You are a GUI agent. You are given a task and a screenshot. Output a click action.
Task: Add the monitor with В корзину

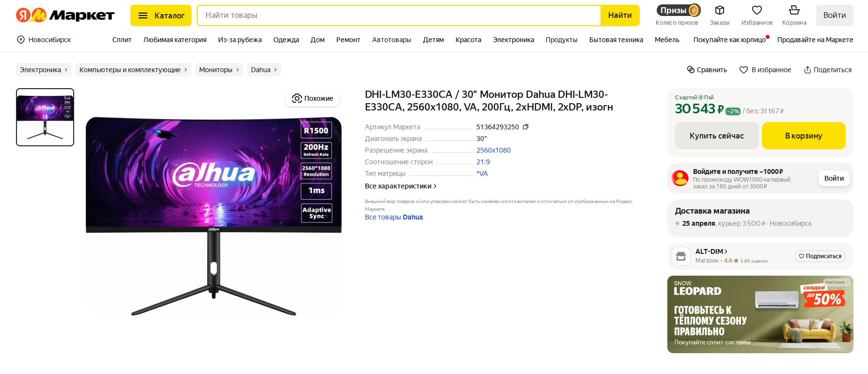click(804, 136)
